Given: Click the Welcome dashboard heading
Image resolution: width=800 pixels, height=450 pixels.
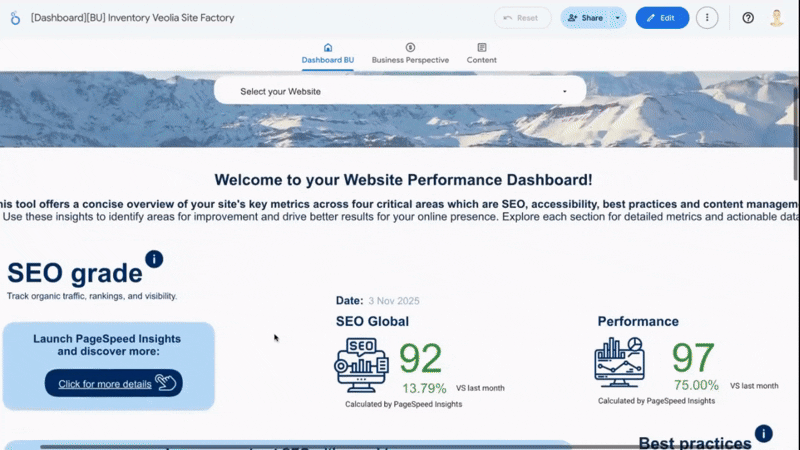Looking at the screenshot, I should click(x=403, y=180).
